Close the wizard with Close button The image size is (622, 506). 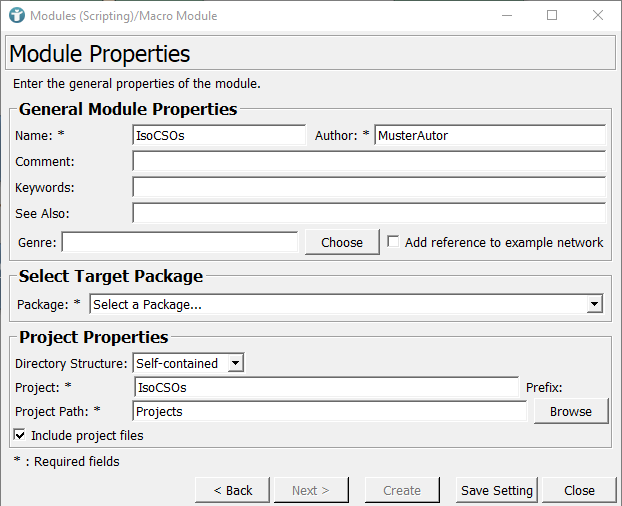click(579, 490)
